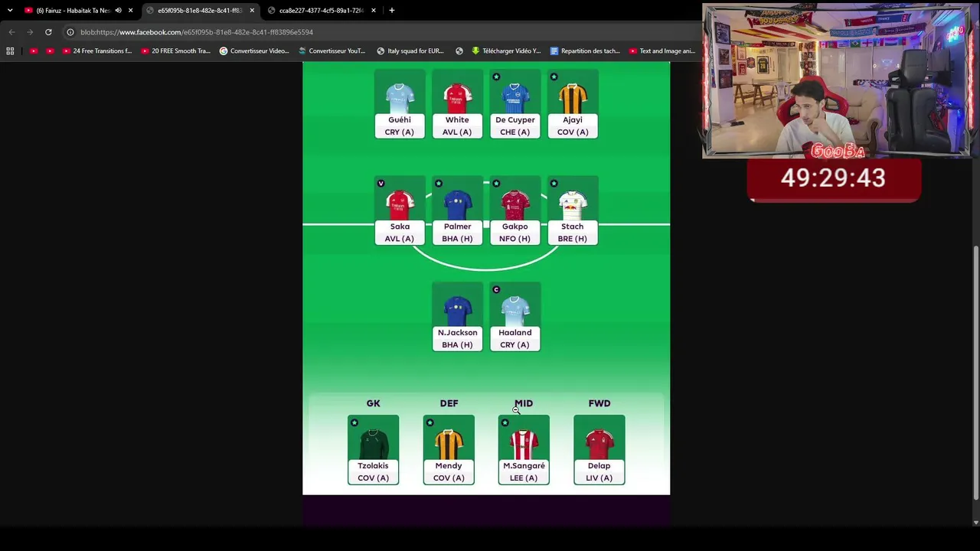Select the M.Sangaré bench midfielder card

click(x=524, y=450)
